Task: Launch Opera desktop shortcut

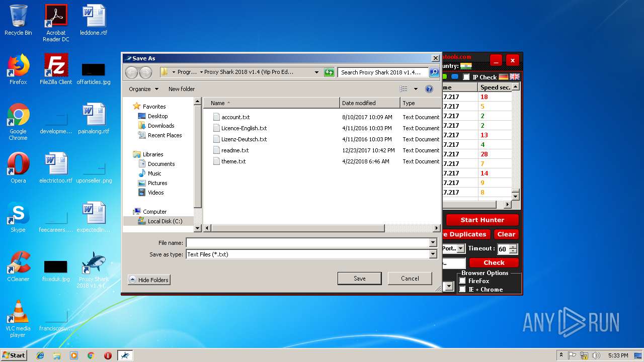Action: pyautogui.click(x=18, y=168)
